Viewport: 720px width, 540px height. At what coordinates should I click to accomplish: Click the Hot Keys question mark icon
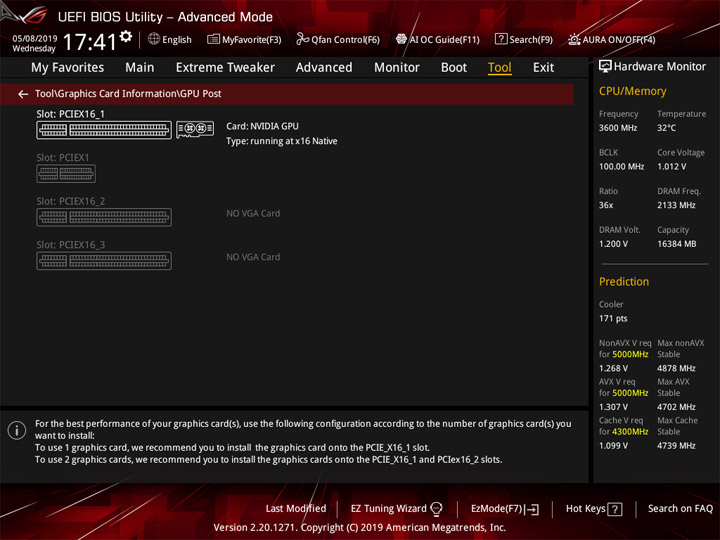click(615, 509)
